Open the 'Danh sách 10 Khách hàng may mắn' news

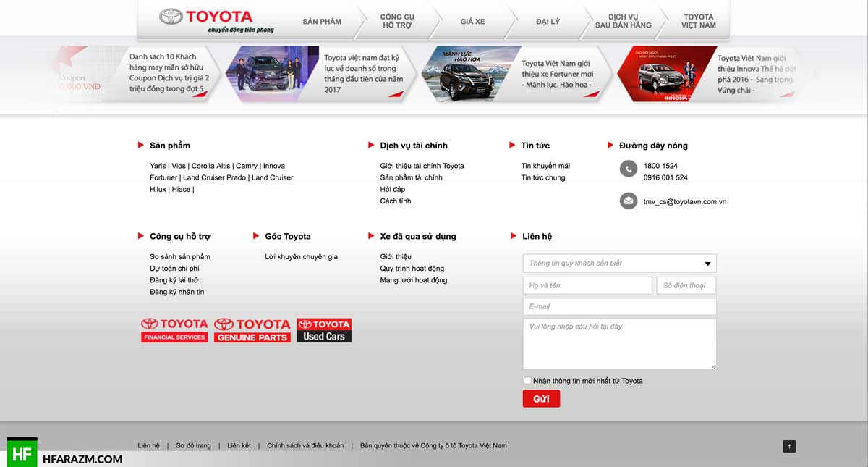[x=169, y=72]
